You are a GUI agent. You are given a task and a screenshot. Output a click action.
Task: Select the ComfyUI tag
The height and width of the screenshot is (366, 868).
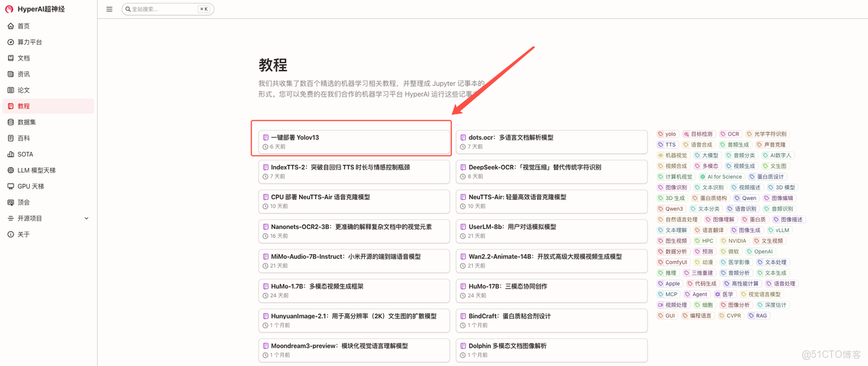[x=672, y=262]
